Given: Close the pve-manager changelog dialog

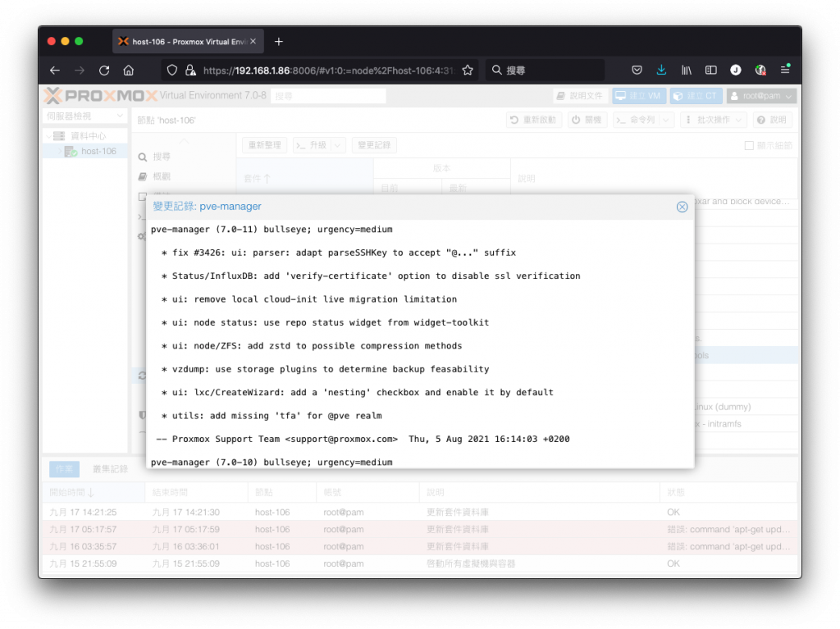Looking at the screenshot, I should pyautogui.click(x=682, y=207).
